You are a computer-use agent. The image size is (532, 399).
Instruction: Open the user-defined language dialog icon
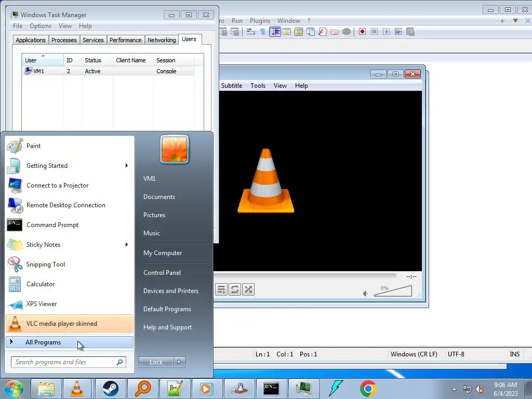point(287,32)
